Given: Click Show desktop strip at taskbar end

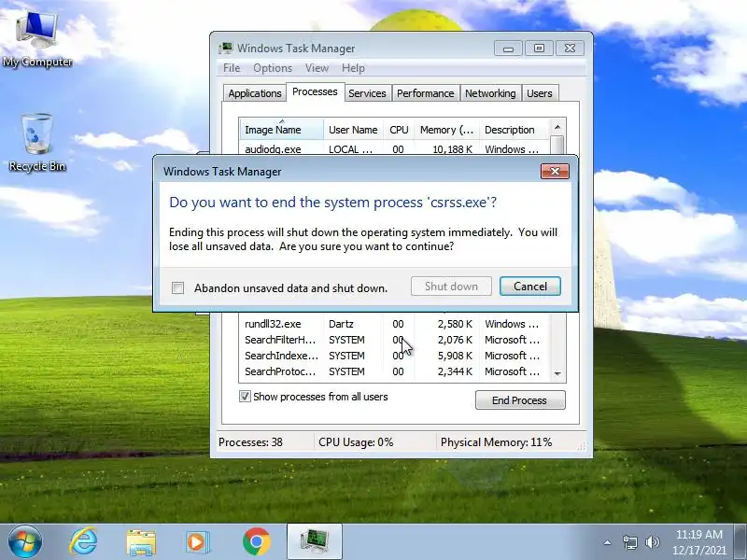Looking at the screenshot, I should point(740,542).
